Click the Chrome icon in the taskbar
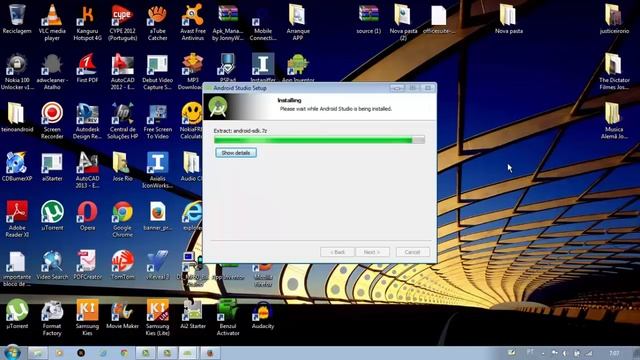Screen dimensions: 640x360 pyautogui.click(x=124, y=353)
